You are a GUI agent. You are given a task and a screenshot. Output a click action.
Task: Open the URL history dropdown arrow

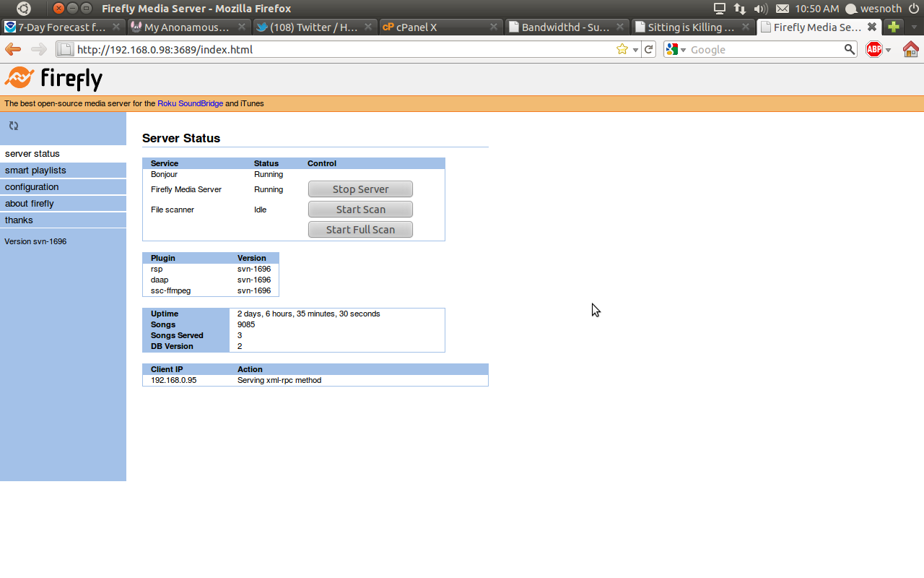pos(635,50)
